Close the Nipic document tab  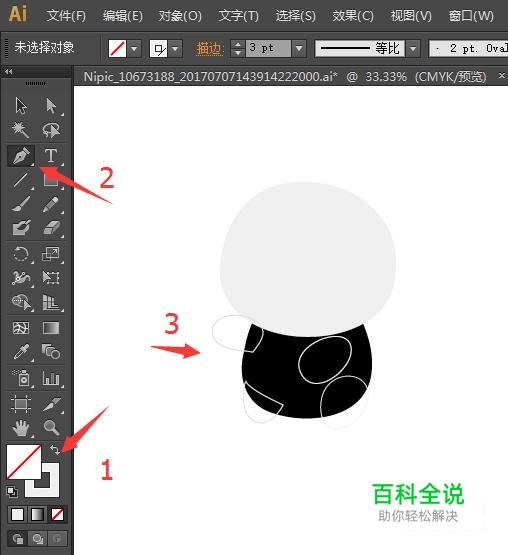coord(502,75)
